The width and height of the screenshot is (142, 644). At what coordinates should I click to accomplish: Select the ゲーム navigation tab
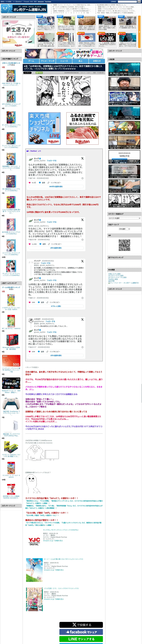tap(31, 61)
